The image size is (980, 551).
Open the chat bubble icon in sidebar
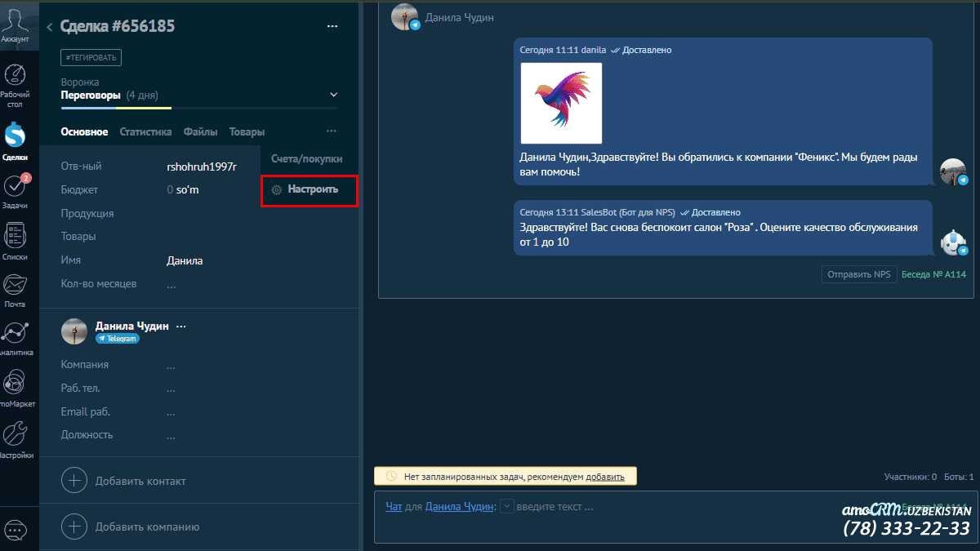tap(16, 530)
